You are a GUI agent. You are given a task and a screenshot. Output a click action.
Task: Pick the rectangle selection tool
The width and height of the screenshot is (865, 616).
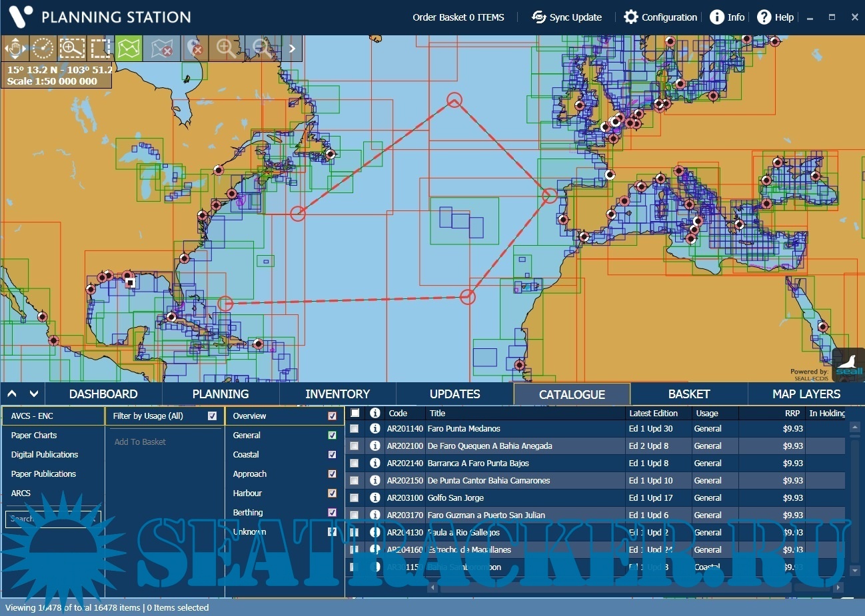pyautogui.click(x=101, y=49)
